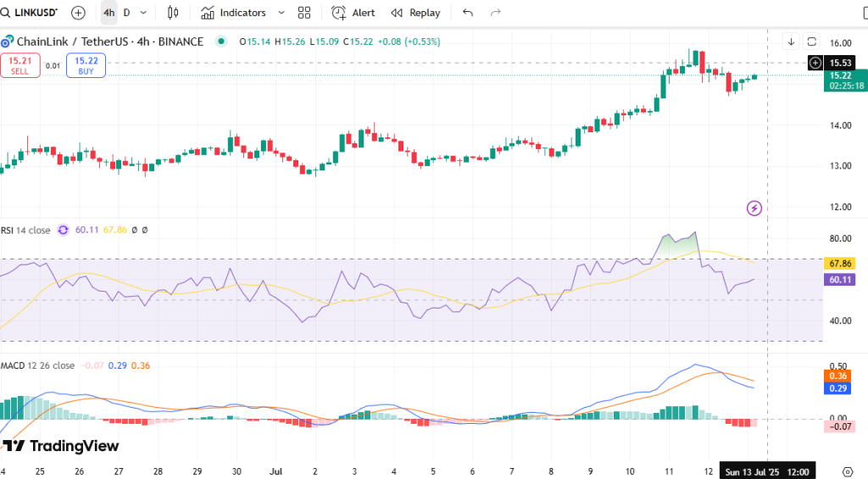Image resolution: width=868 pixels, height=479 pixels.
Task: Click the RSI 14 close legend
Action: (x=25, y=231)
